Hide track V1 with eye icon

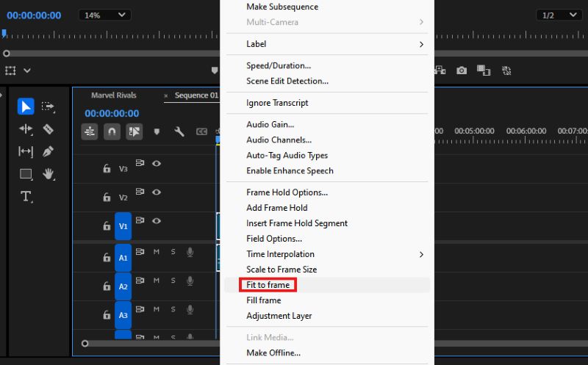pyautogui.click(x=157, y=221)
